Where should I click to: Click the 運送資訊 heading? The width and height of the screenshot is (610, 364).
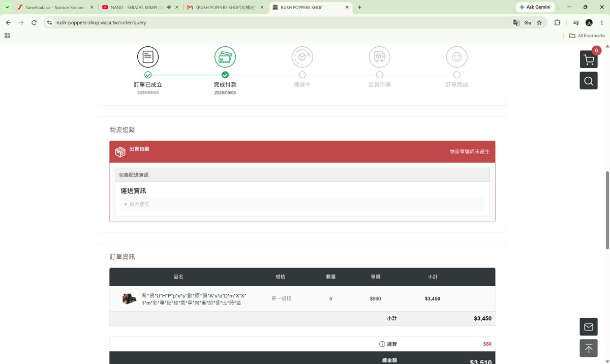[134, 191]
